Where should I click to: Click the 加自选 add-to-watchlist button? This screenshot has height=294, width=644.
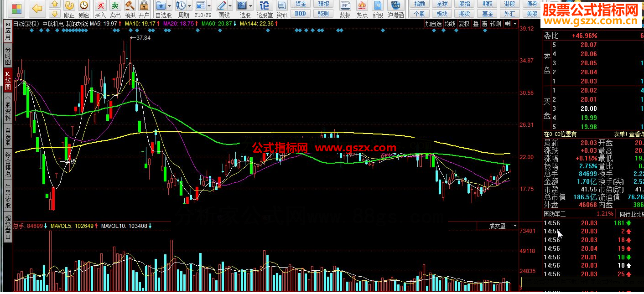click(x=434, y=24)
